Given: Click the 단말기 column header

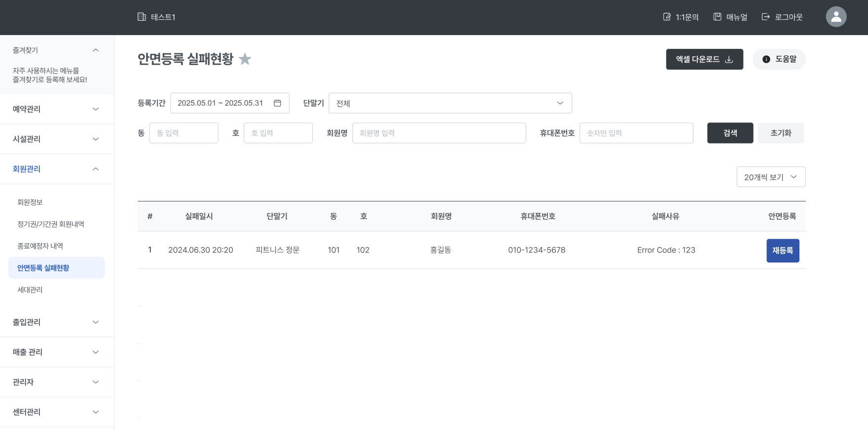Looking at the screenshot, I should coord(277,216).
